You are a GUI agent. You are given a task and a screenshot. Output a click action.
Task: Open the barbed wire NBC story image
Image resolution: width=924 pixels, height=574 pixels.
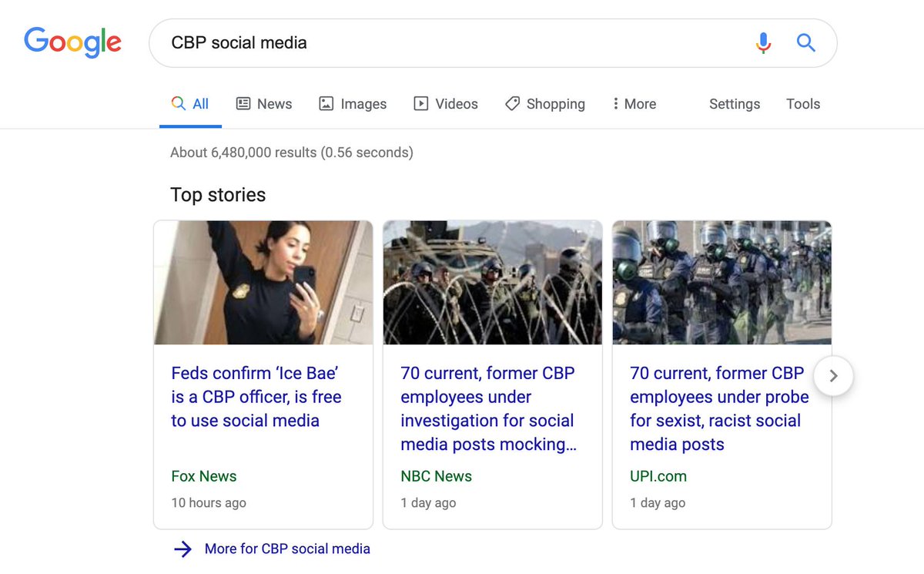493,283
